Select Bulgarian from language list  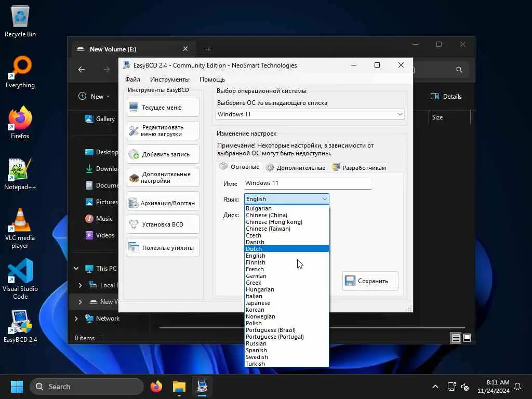[x=287, y=208]
